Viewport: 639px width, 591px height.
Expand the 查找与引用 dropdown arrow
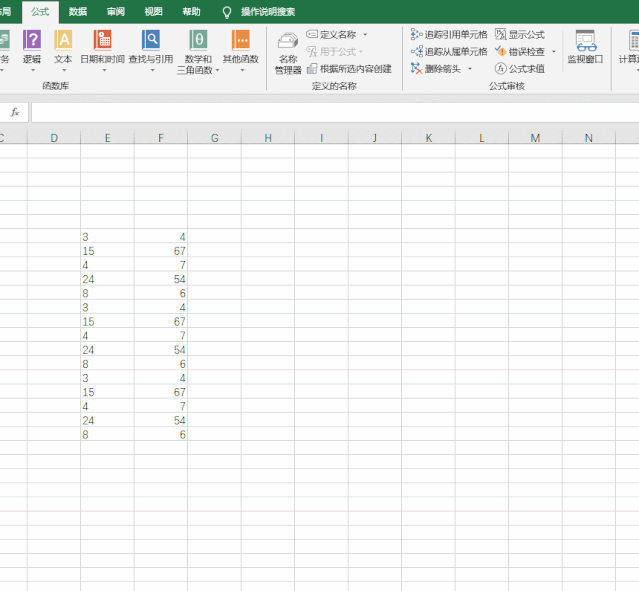(x=152, y=71)
